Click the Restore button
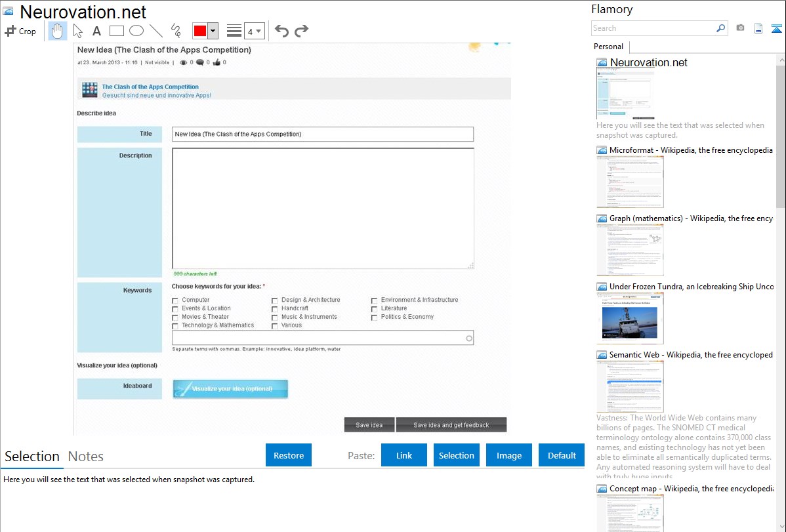This screenshot has height=532, width=786. 289,455
